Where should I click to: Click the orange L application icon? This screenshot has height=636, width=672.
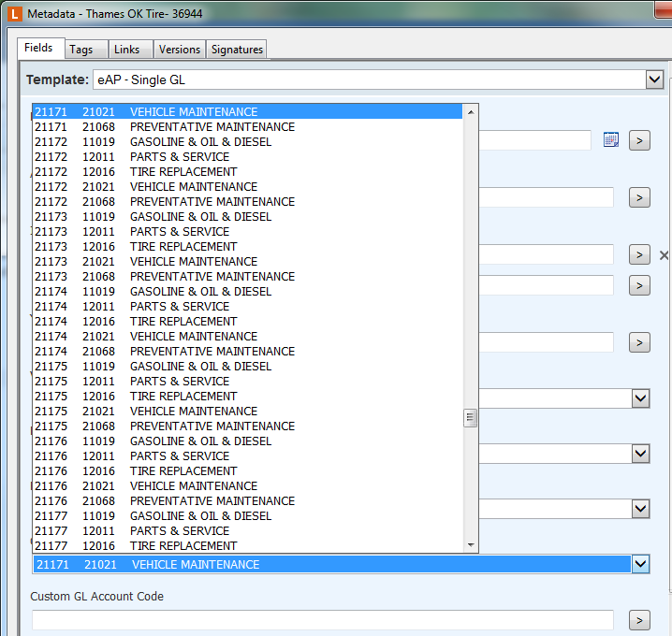tap(14, 14)
